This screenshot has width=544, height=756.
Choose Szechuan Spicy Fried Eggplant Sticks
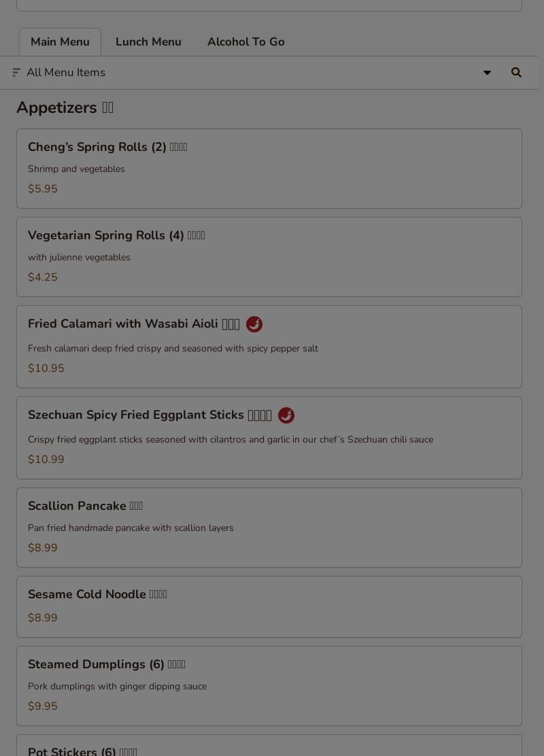tap(269, 438)
